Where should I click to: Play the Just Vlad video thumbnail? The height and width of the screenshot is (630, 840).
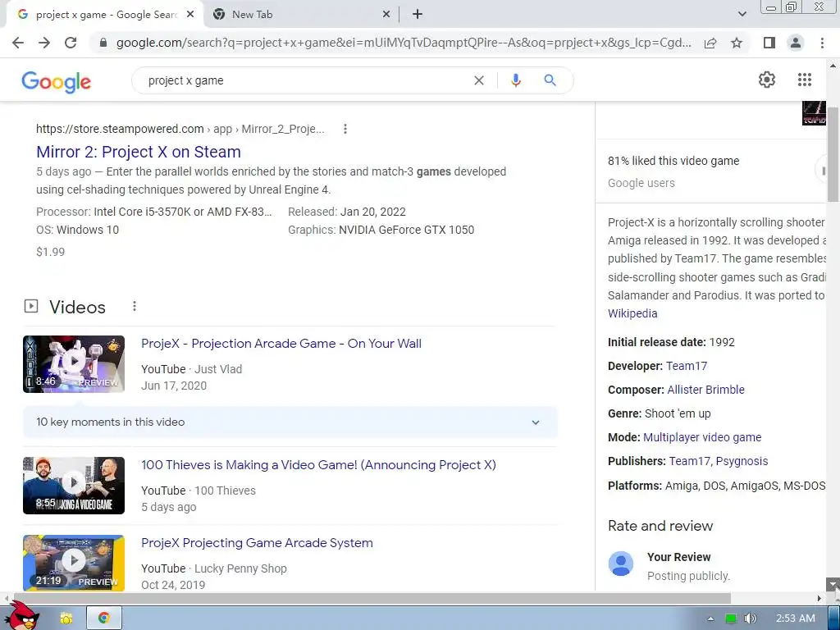74,364
